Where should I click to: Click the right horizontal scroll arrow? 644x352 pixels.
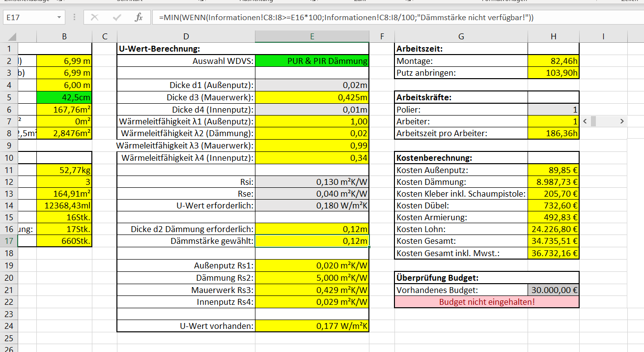click(x=621, y=120)
